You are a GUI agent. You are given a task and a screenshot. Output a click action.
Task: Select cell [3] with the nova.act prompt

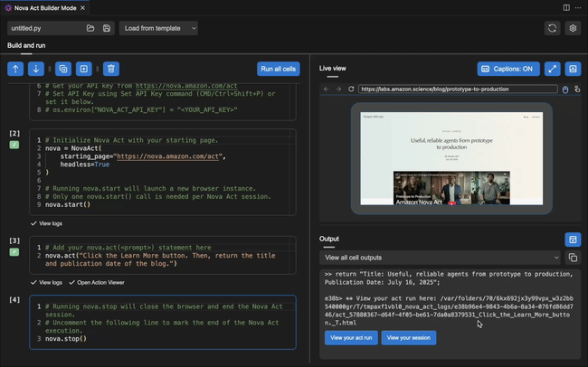coord(163,255)
